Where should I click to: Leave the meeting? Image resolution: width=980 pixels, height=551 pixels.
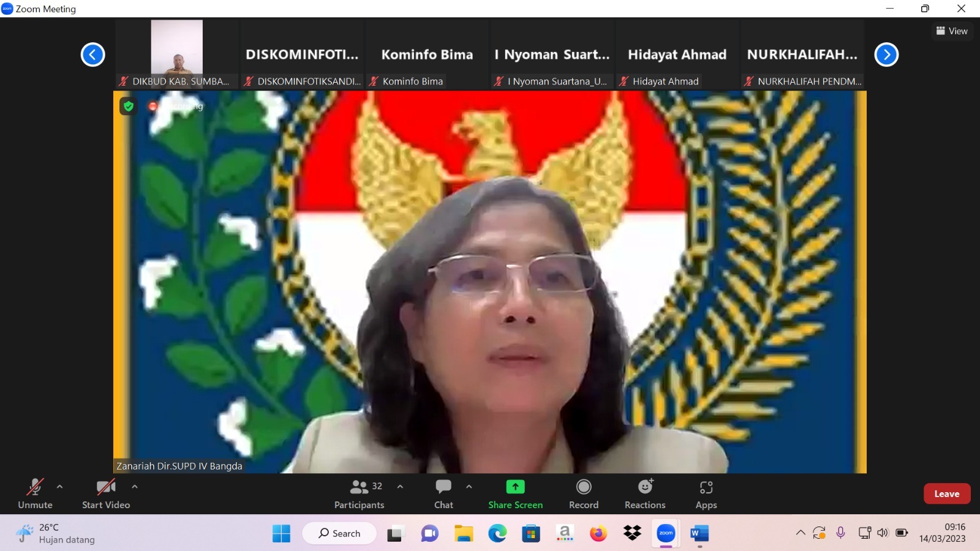[x=947, y=493]
